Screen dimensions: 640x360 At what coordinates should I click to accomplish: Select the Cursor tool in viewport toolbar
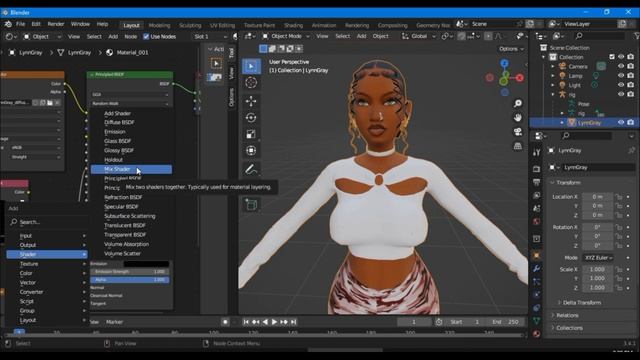tap(251, 82)
